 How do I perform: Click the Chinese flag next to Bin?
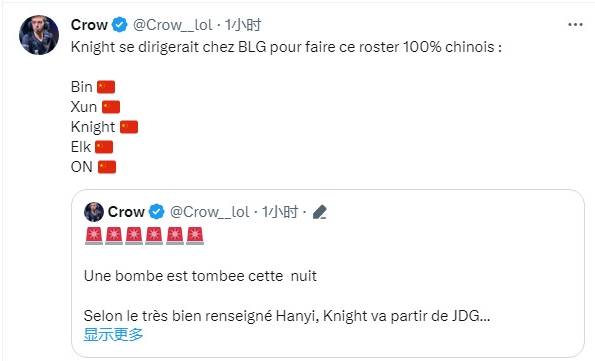106,87
